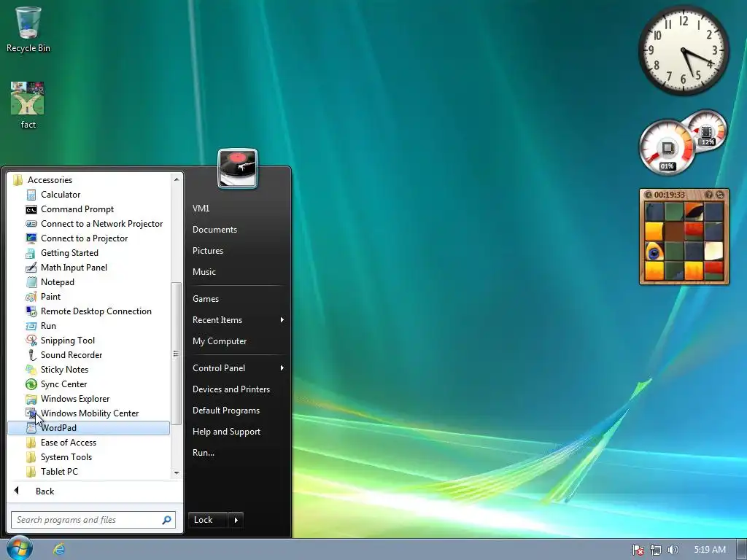Viewport: 747px width, 560px height.
Task: Click the Windows Mobility Center icon
Action: (31, 413)
